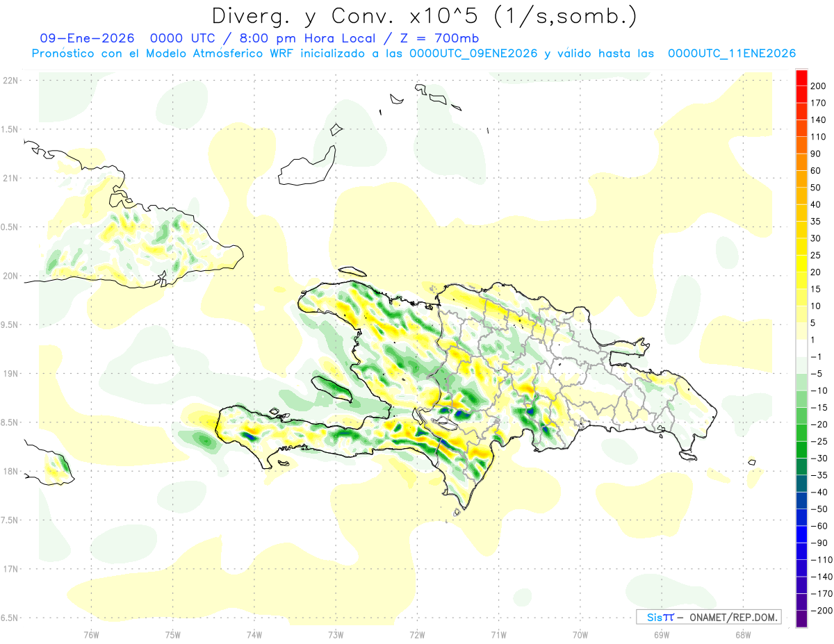The width and height of the screenshot is (834, 644).
Task: Click the '-30' color scale value
Action: [x=818, y=459]
